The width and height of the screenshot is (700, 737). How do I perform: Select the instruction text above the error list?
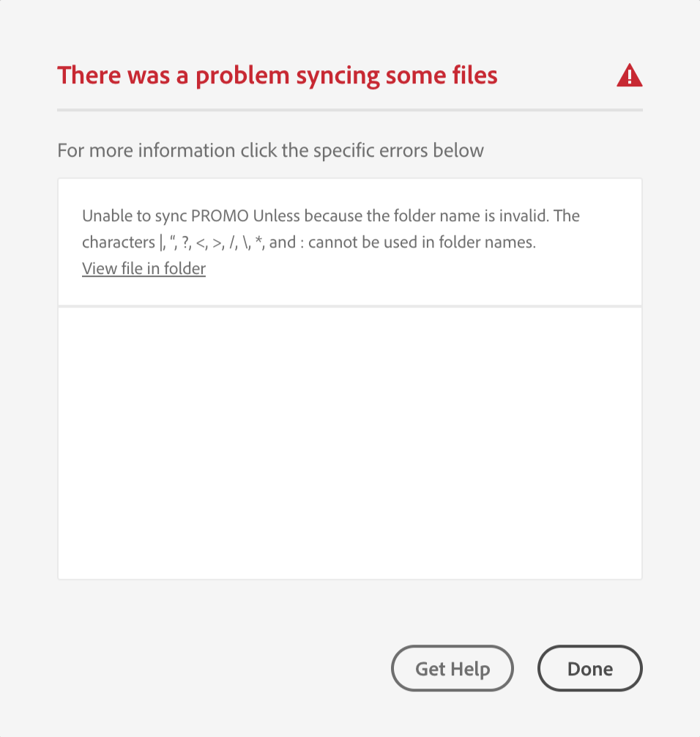pos(270,150)
